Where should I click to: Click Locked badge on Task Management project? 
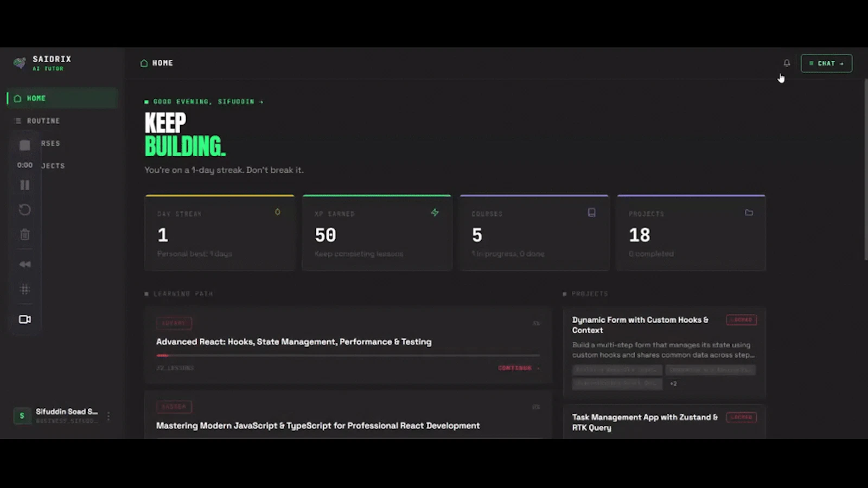tap(742, 418)
